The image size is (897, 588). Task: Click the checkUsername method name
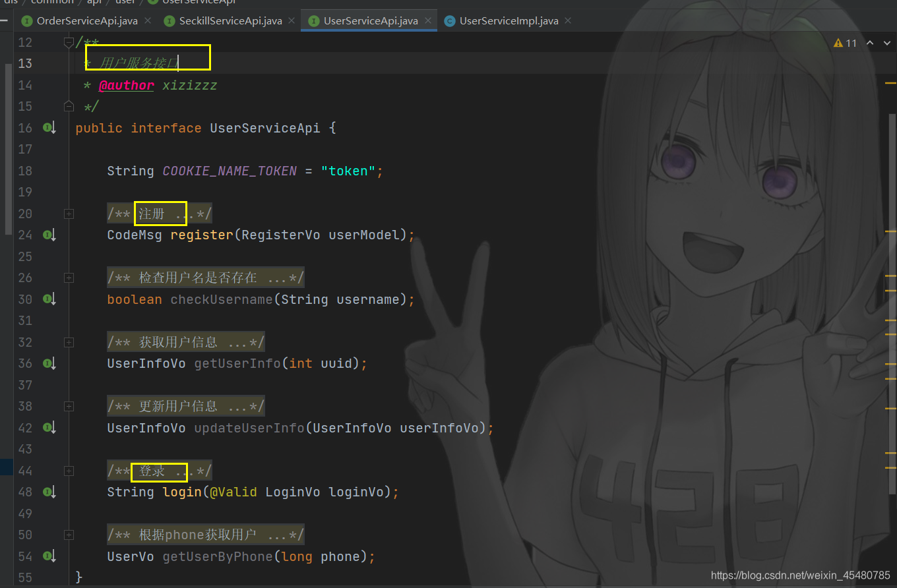[222, 299]
